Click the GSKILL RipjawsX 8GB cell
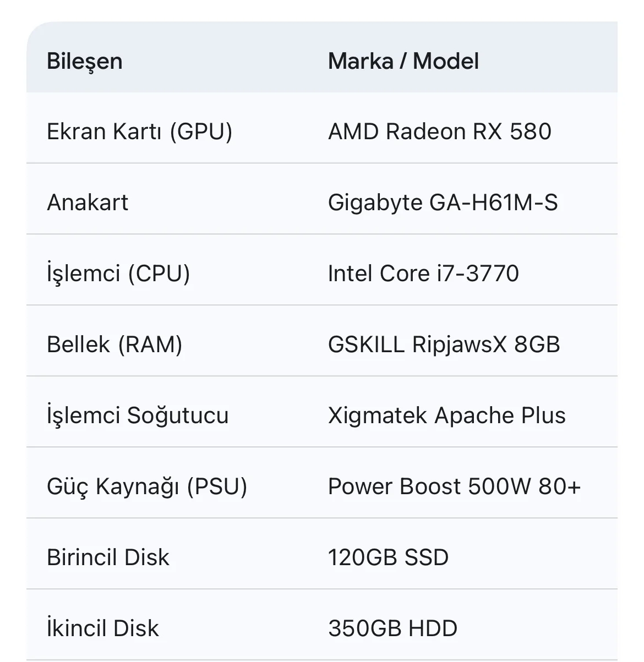 pos(444,344)
